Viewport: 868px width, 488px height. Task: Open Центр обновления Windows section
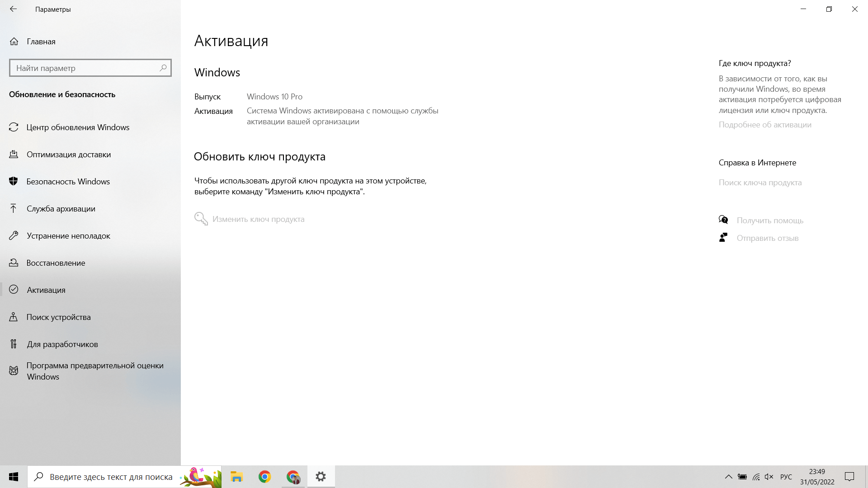click(78, 127)
